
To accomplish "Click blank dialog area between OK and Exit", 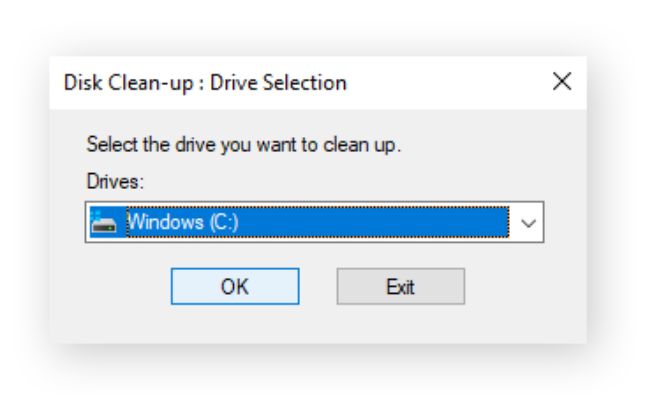I will click(318, 286).
